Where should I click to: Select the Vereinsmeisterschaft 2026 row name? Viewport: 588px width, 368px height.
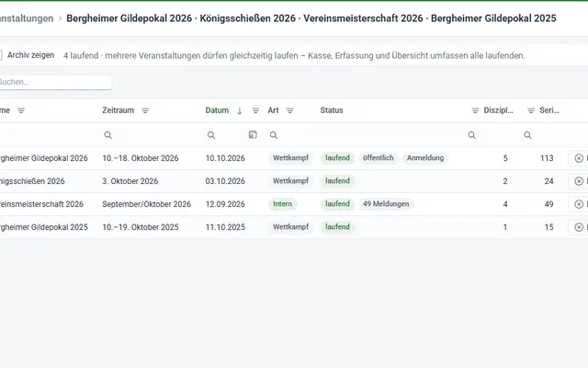(41, 204)
